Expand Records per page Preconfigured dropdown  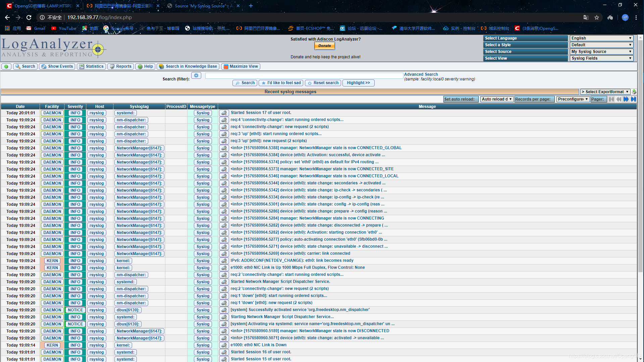[x=573, y=99]
